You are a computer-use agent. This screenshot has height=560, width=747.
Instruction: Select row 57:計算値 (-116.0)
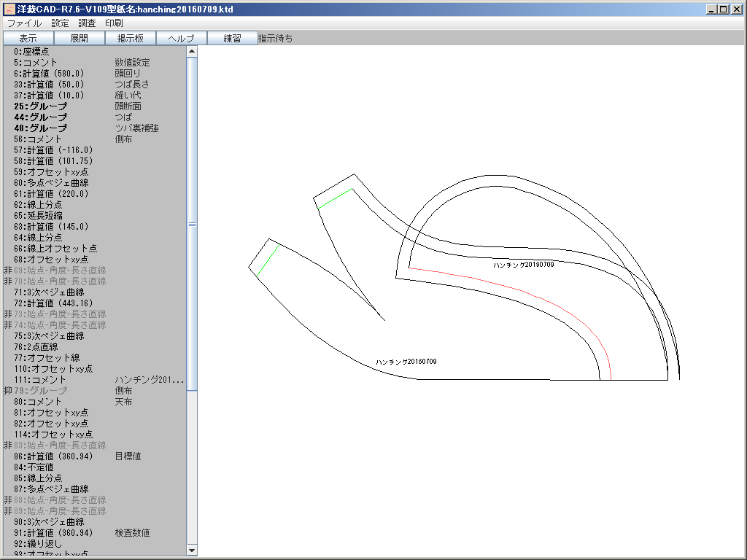click(x=95, y=150)
